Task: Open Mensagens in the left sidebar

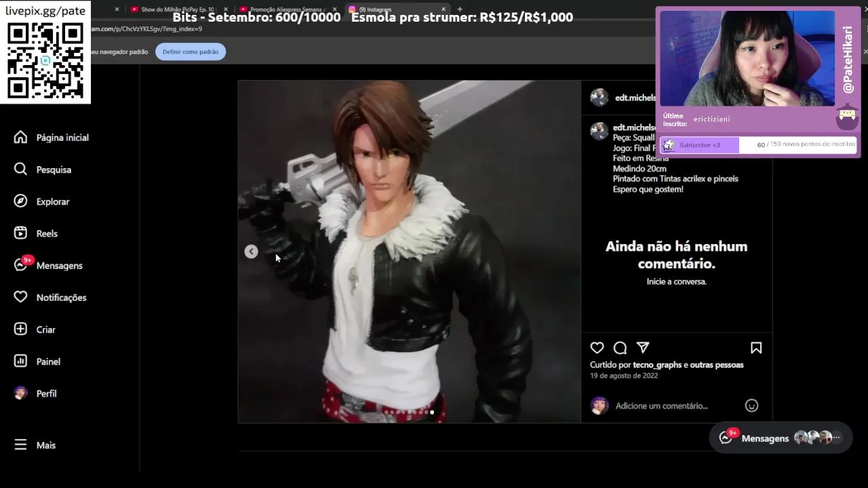Action: coord(48,265)
